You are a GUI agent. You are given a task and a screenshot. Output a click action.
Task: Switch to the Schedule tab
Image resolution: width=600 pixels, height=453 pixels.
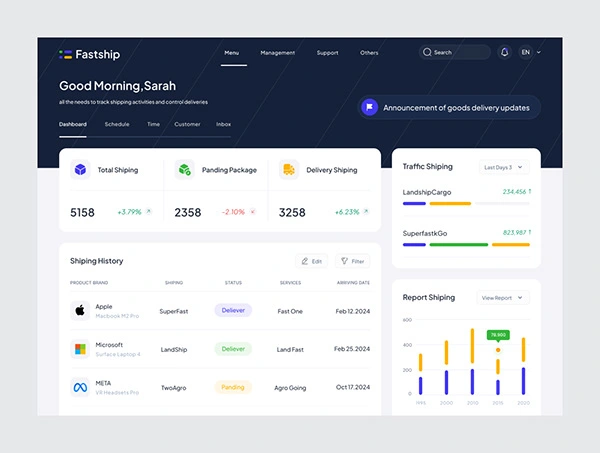117,124
